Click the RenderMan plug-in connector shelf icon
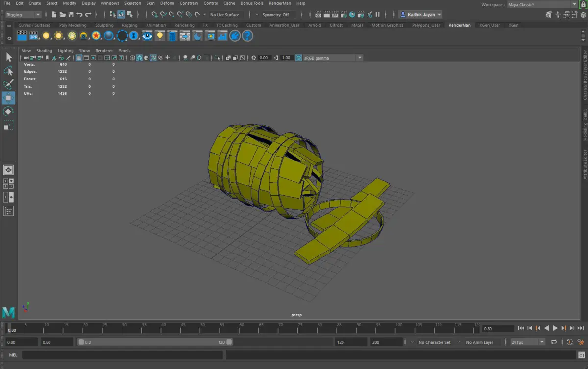This screenshot has height=369, width=588. click(x=235, y=35)
